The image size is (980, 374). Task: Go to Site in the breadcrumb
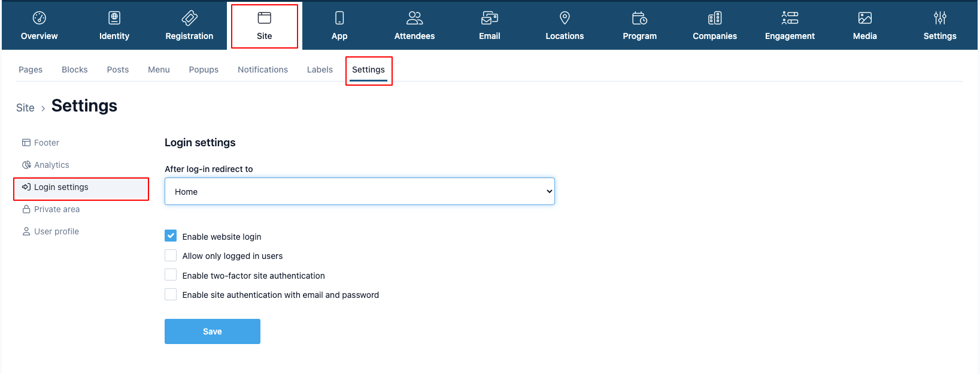pos(25,108)
